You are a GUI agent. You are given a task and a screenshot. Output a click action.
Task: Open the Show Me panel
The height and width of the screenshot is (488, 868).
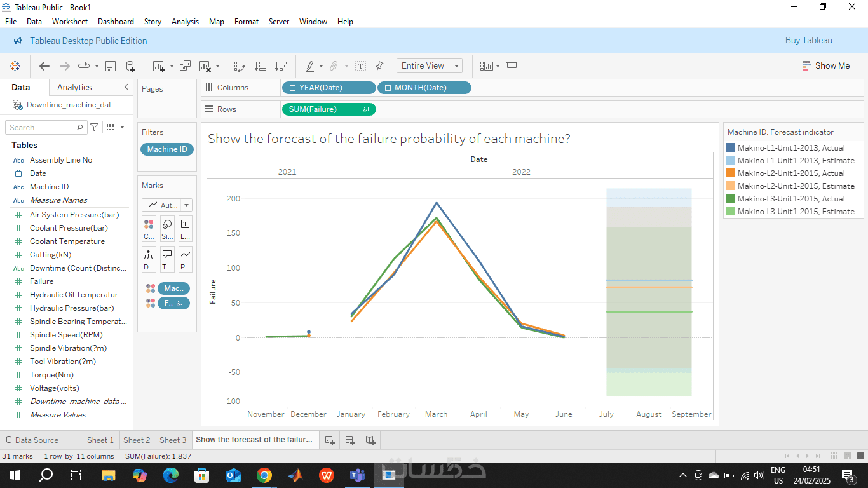[x=825, y=66]
